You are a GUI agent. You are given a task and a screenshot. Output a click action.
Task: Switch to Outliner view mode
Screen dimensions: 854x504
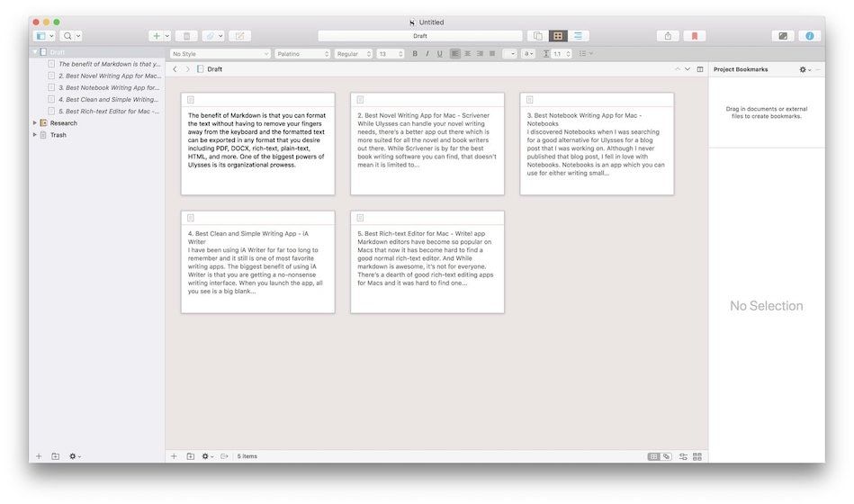click(x=579, y=36)
